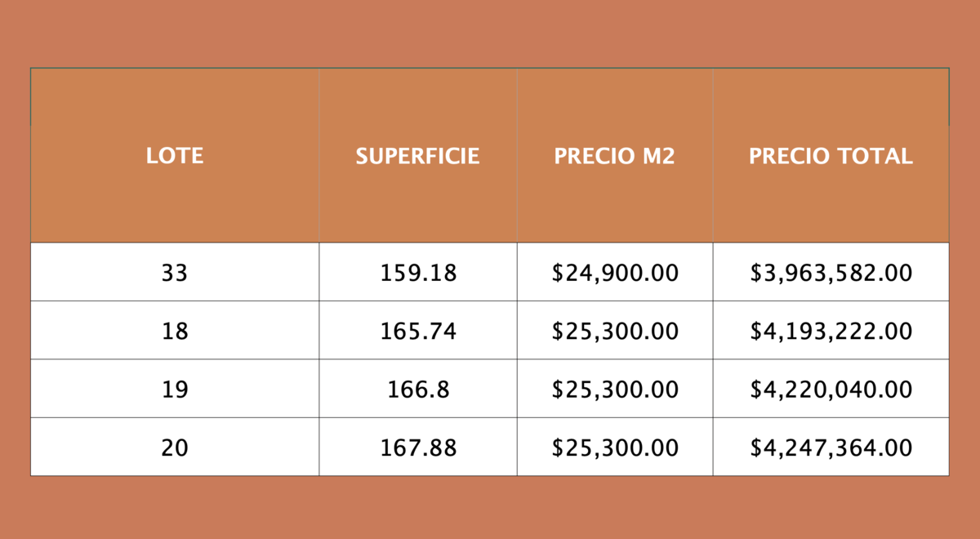Click price per M2 for lot 18
The image size is (980, 539).
tap(615, 332)
